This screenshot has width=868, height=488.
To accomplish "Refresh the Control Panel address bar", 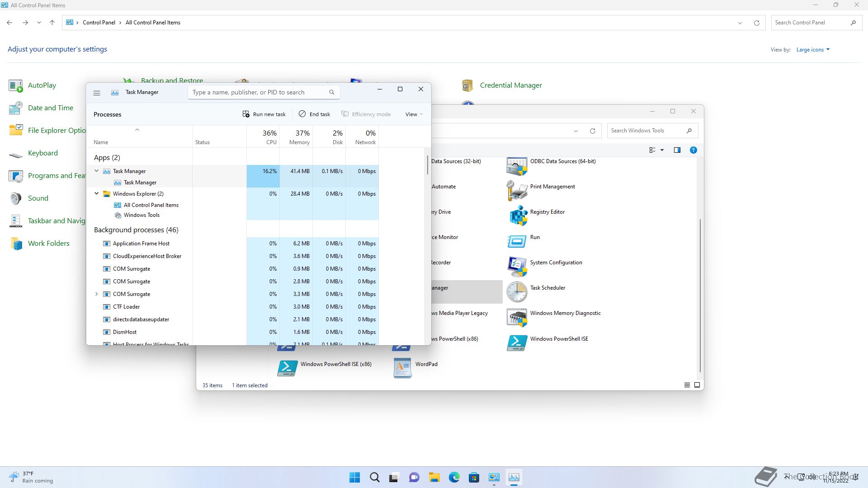I will pyautogui.click(x=756, y=23).
